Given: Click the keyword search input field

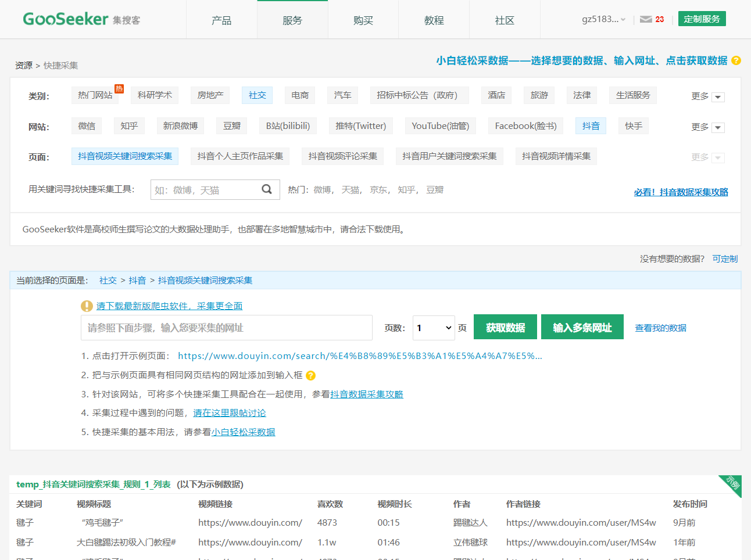Looking at the screenshot, I should 206,189.
